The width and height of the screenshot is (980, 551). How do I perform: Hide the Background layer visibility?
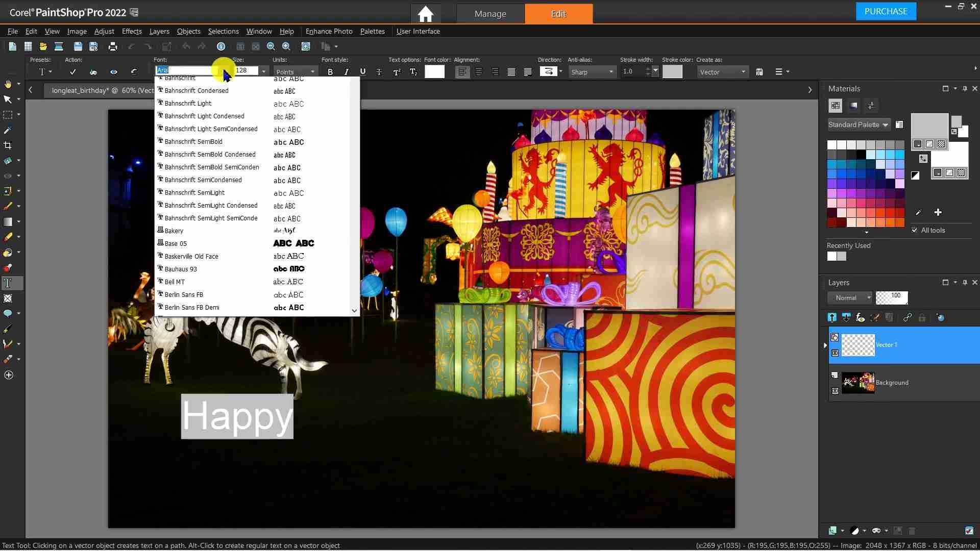[836, 391]
